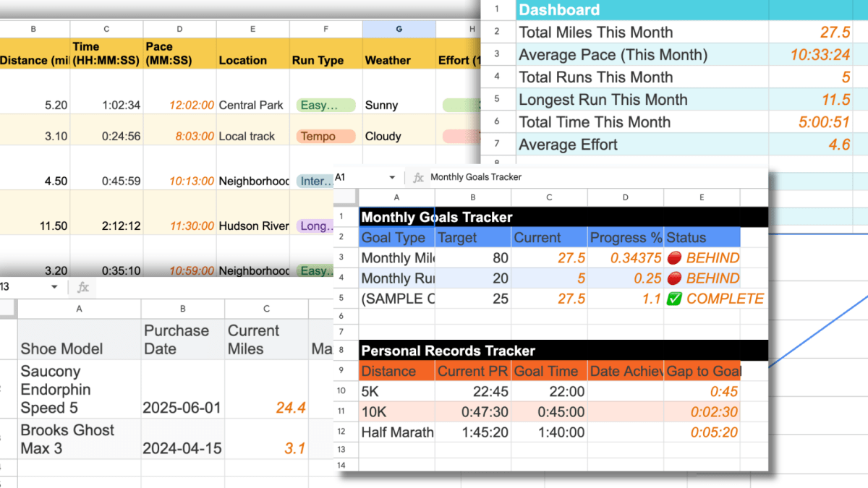Image resolution: width=868 pixels, height=488 pixels.
Task: Select the Dashboard title cell
Action: pos(642,10)
